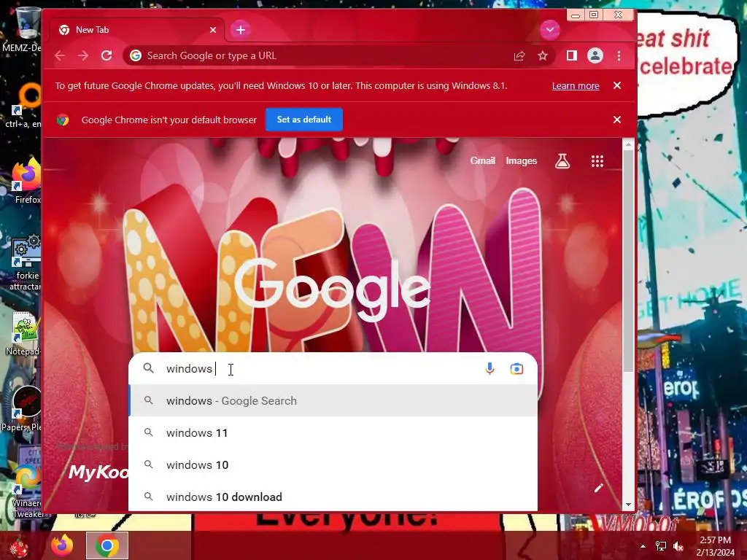
Task: Open Images link
Action: [521, 161]
